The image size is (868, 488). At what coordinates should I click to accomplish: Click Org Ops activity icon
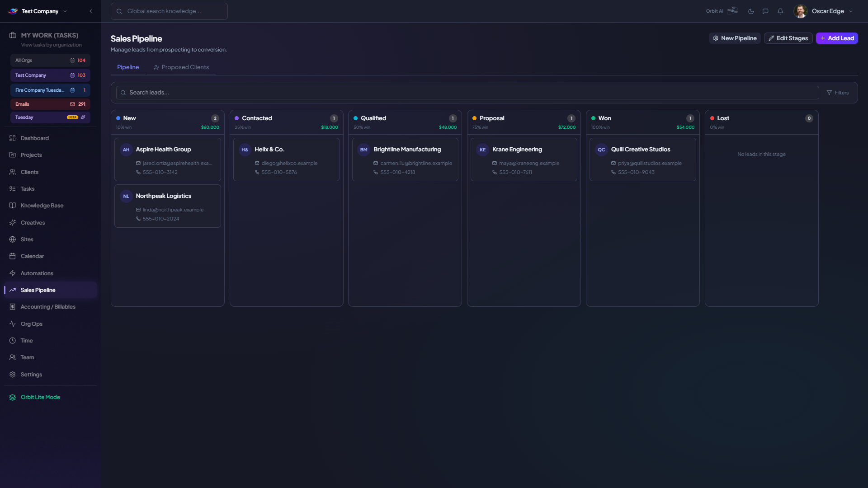[13, 324]
